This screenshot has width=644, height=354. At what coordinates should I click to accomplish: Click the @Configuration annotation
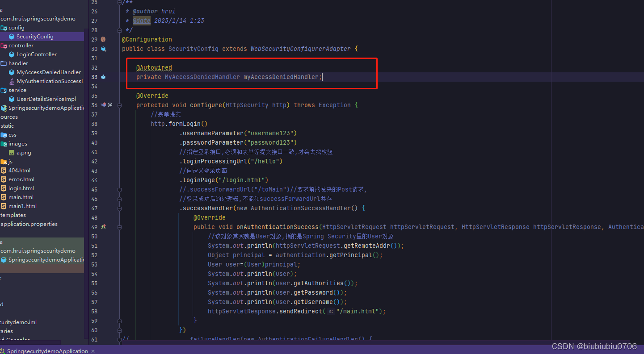[x=147, y=39]
